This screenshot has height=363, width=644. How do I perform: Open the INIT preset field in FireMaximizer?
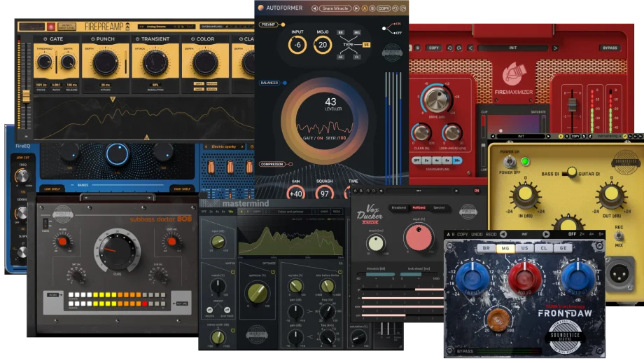point(513,48)
